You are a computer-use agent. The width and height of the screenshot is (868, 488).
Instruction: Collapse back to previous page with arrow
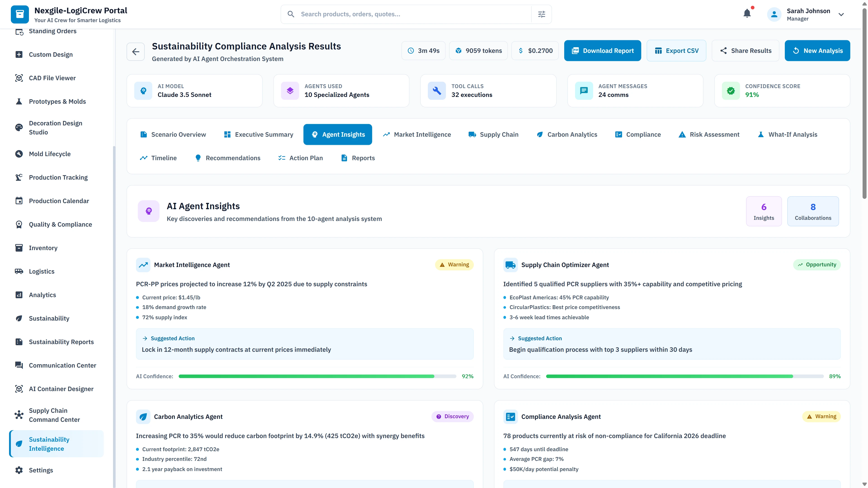coord(135,52)
